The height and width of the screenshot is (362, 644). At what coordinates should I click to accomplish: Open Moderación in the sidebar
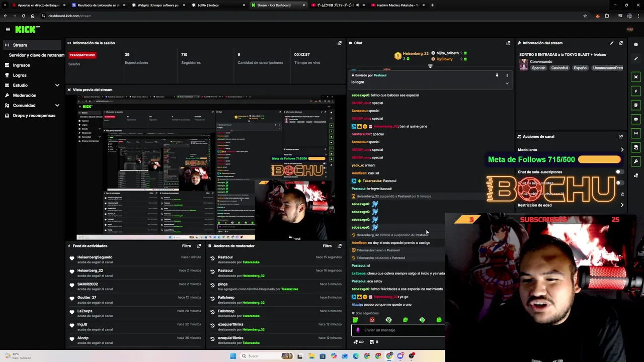coord(25,96)
